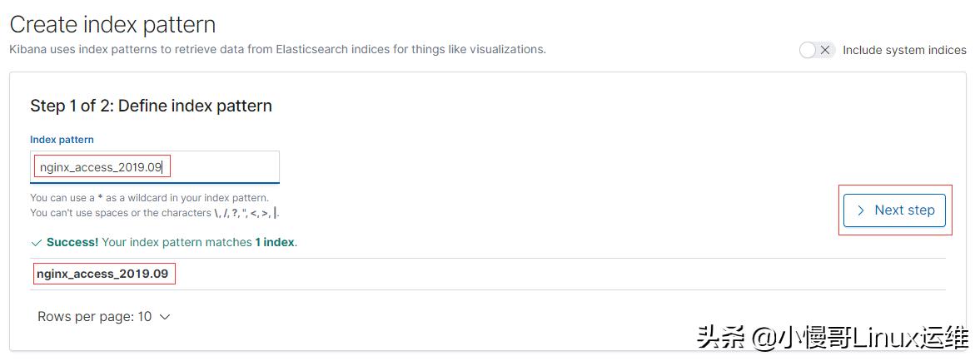
Task: Click the bold 1 index match count
Action: pos(275,243)
